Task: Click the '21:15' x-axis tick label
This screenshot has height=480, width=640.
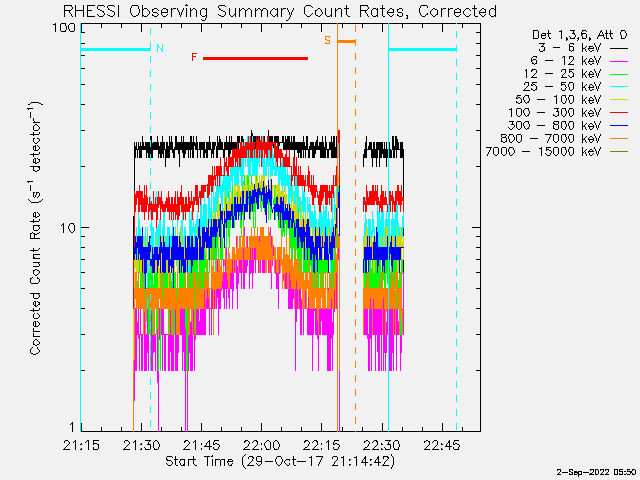Action: 81,445
